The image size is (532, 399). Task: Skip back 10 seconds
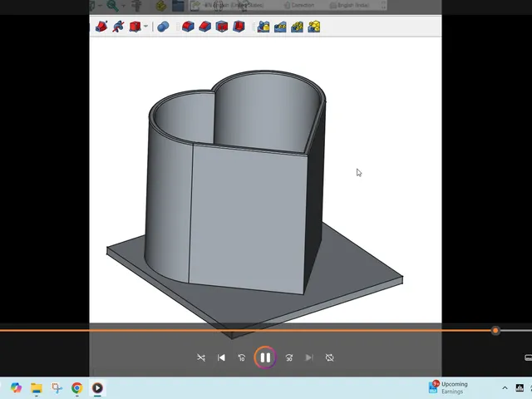242,357
